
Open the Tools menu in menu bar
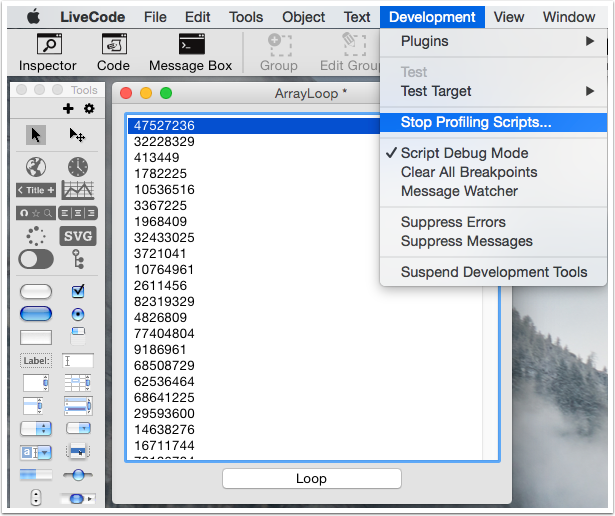click(246, 17)
